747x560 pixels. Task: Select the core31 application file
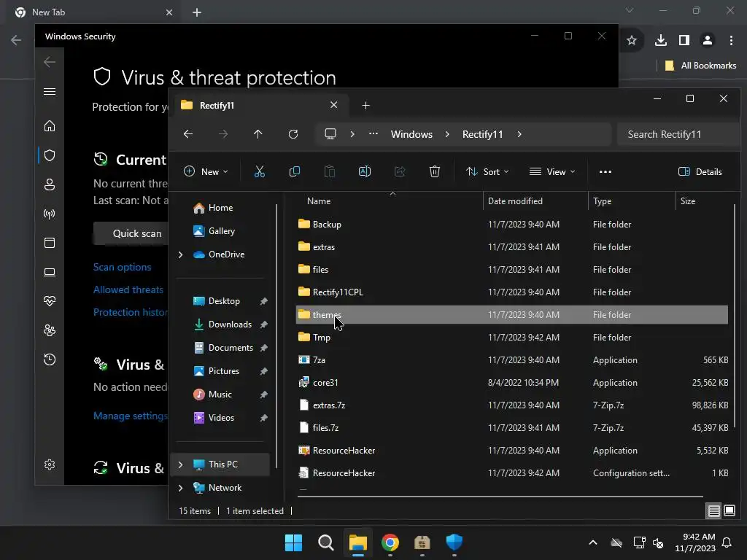click(511, 383)
